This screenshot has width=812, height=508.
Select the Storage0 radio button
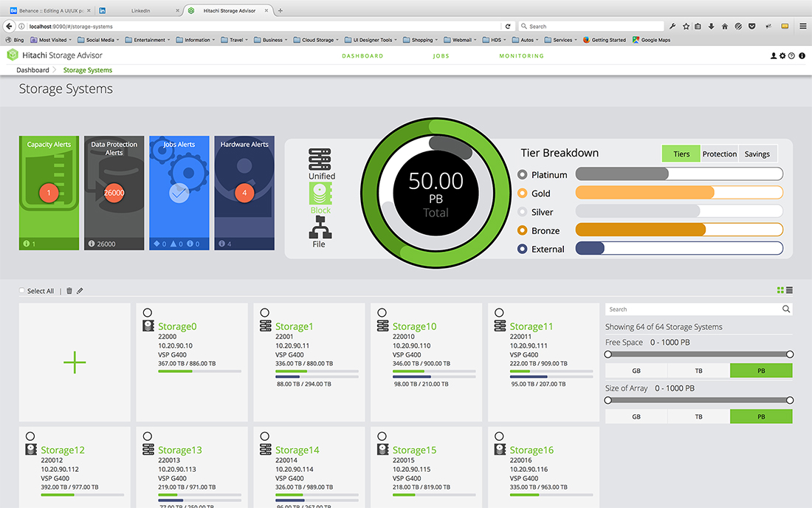point(148,312)
